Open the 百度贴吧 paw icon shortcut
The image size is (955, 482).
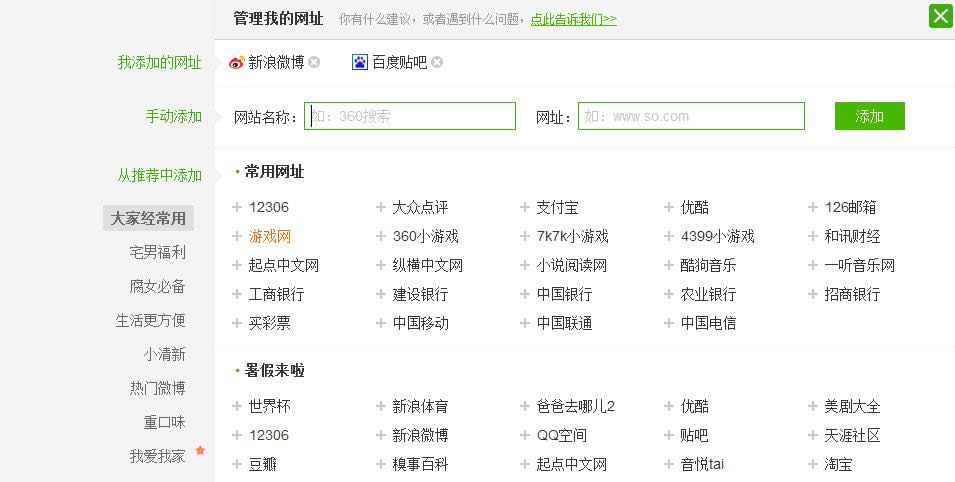tap(360, 62)
